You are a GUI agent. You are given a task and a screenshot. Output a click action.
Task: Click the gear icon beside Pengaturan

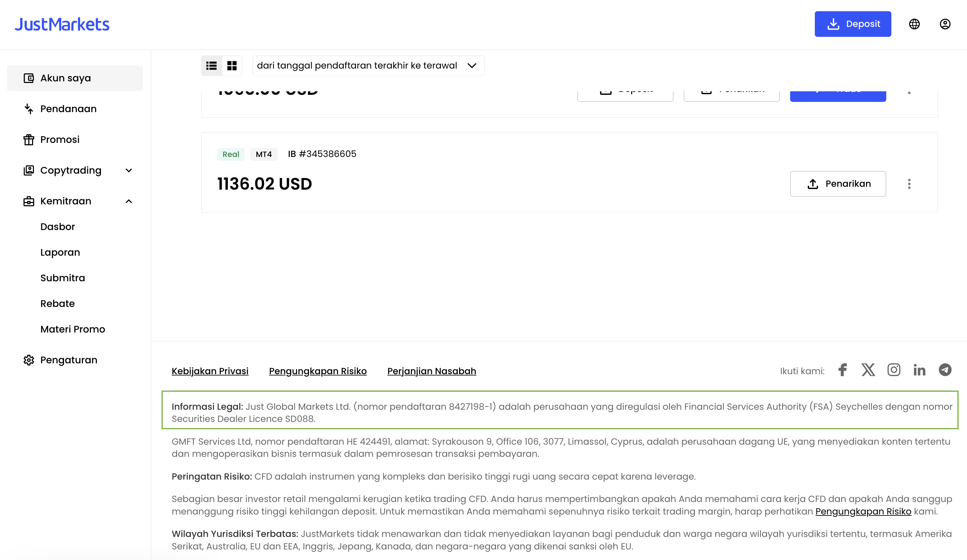pos(29,360)
